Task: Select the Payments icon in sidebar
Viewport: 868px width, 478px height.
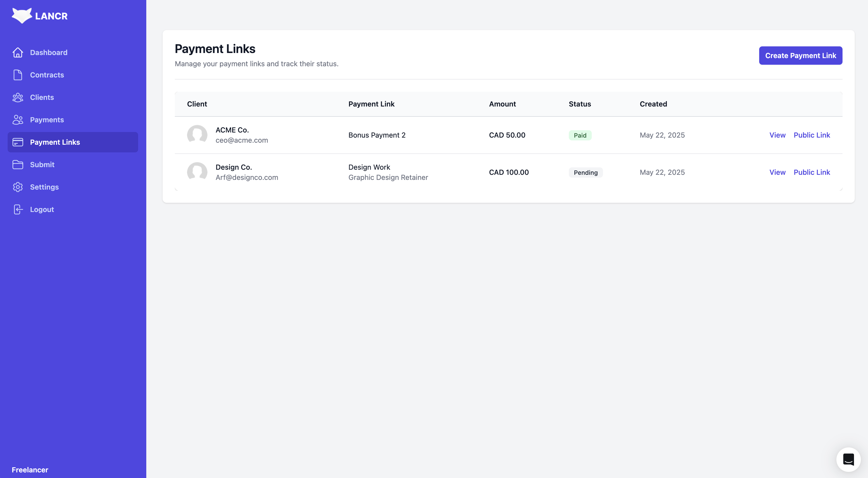Action: (x=18, y=119)
